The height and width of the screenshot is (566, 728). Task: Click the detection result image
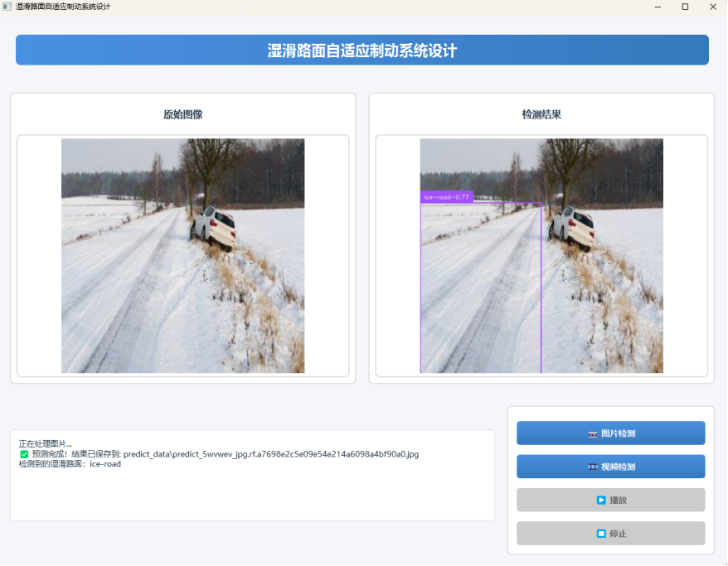541,255
